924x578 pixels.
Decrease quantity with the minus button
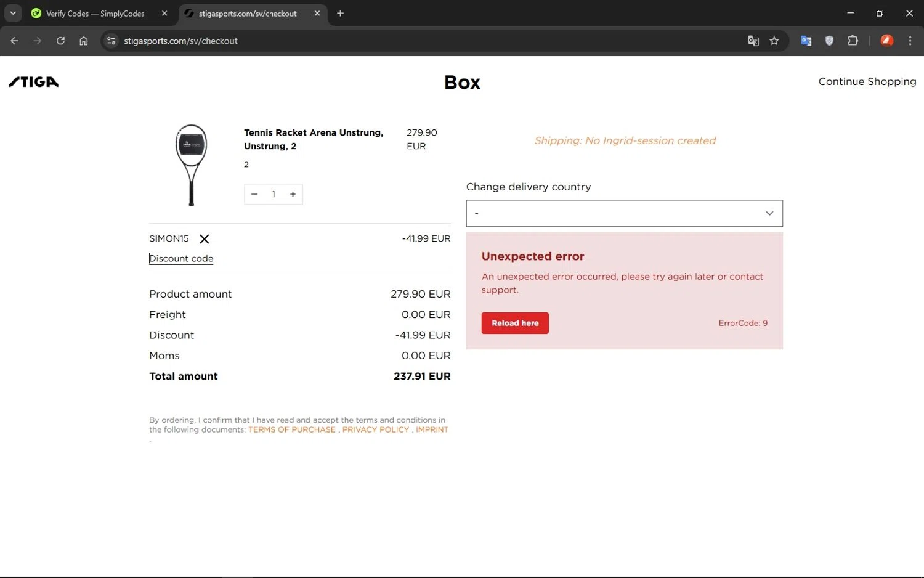254,194
